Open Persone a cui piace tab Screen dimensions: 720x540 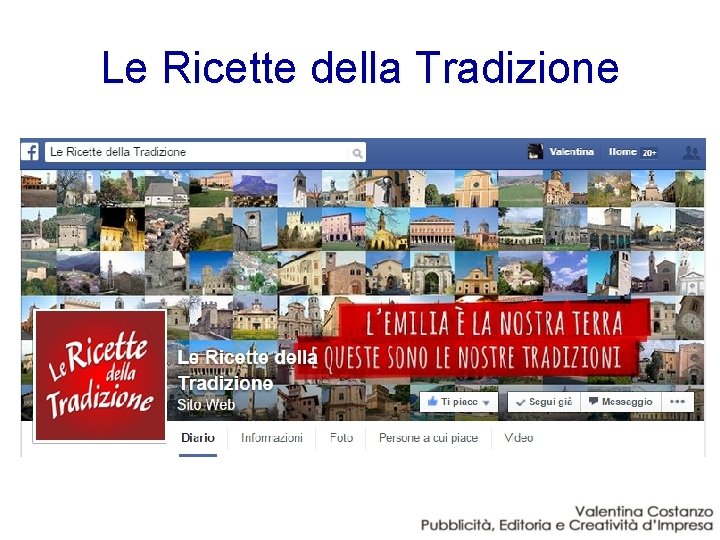click(428, 438)
